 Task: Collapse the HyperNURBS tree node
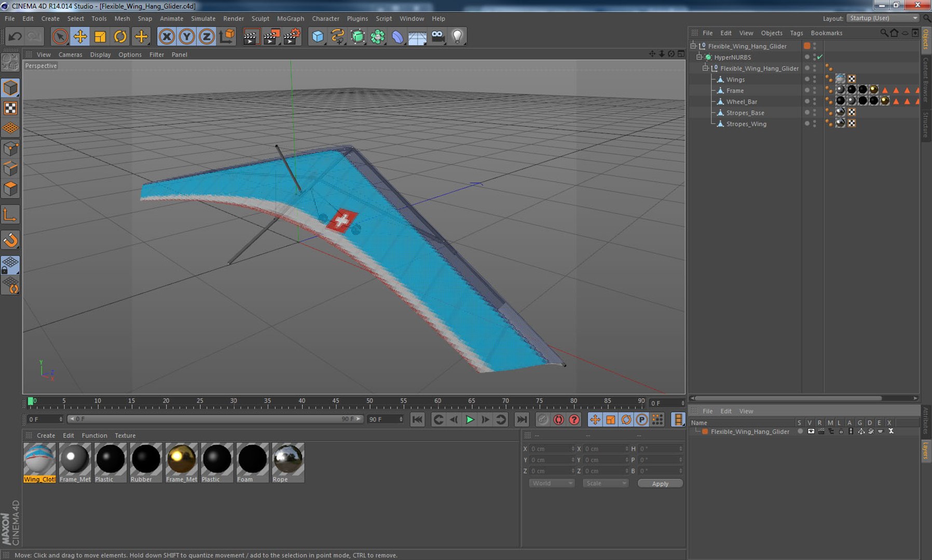[x=700, y=57]
